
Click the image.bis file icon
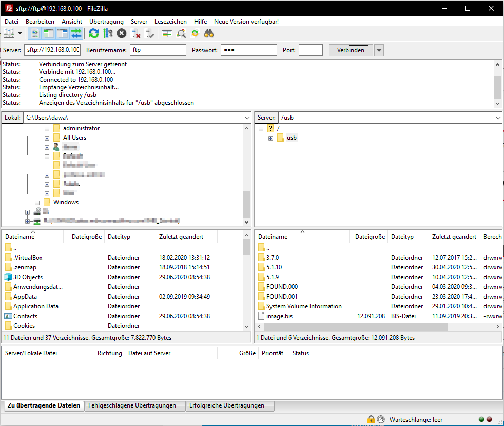tap(261, 316)
